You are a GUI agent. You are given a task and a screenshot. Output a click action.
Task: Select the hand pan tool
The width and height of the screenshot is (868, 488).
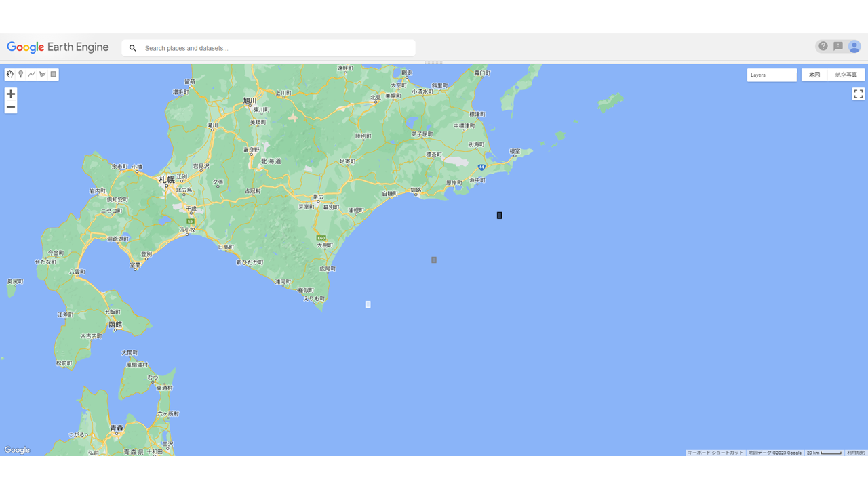(10, 75)
